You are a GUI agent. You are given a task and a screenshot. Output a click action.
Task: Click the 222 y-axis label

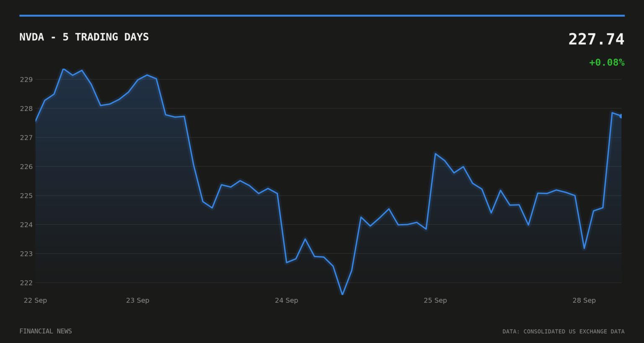click(26, 283)
